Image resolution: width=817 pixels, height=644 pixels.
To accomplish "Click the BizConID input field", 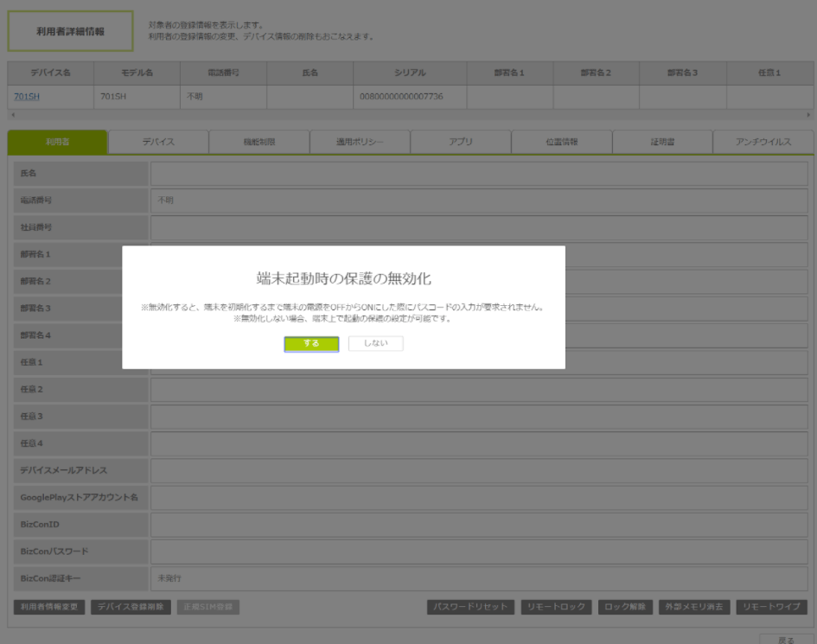I will point(479,525).
